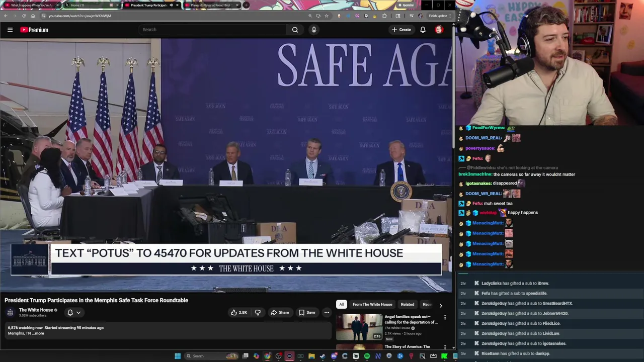Open Spotify from the taskbar
644x362 pixels.
[367, 356]
